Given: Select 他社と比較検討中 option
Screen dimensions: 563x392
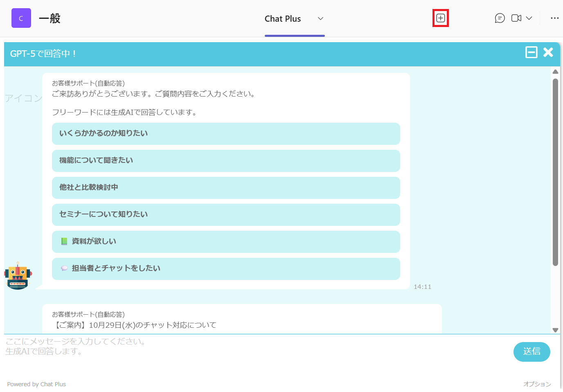Looking at the screenshot, I should (226, 187).
